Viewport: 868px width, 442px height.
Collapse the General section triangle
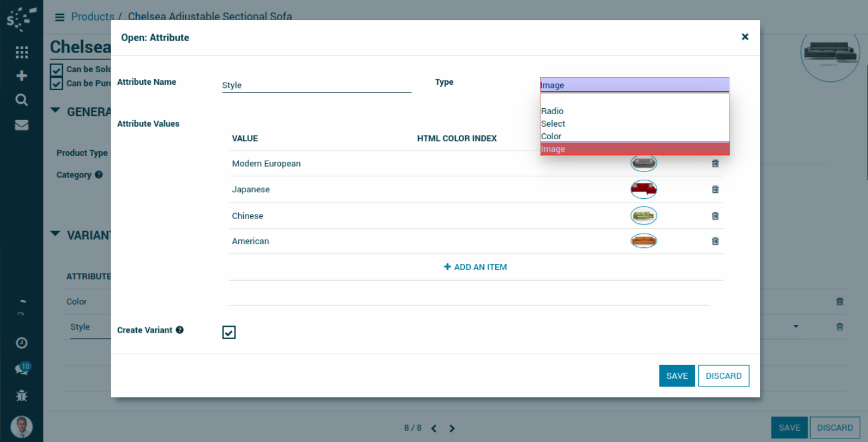click(56, 110)
